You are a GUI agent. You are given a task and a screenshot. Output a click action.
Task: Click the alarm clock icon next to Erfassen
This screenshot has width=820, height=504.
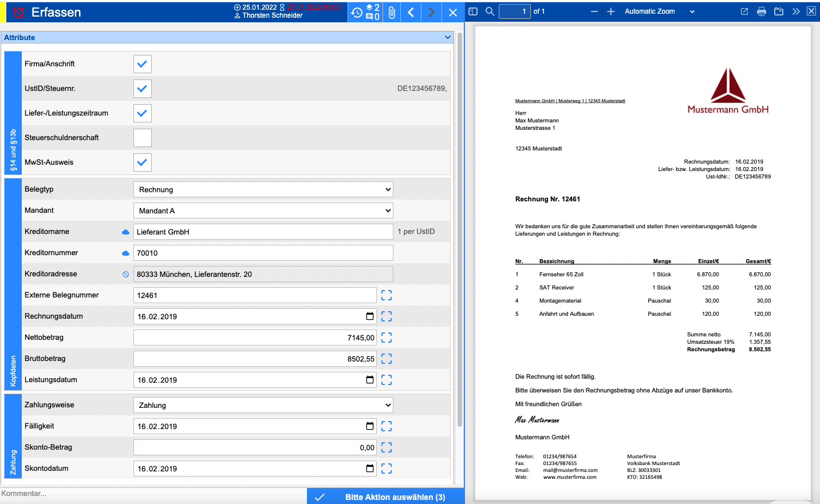click(19, 12)
